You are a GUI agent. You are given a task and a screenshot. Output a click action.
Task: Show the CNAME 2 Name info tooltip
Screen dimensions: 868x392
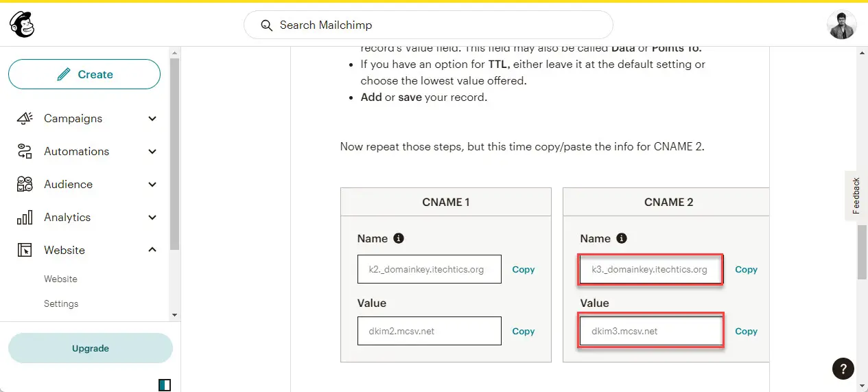(x=622, y=238)
